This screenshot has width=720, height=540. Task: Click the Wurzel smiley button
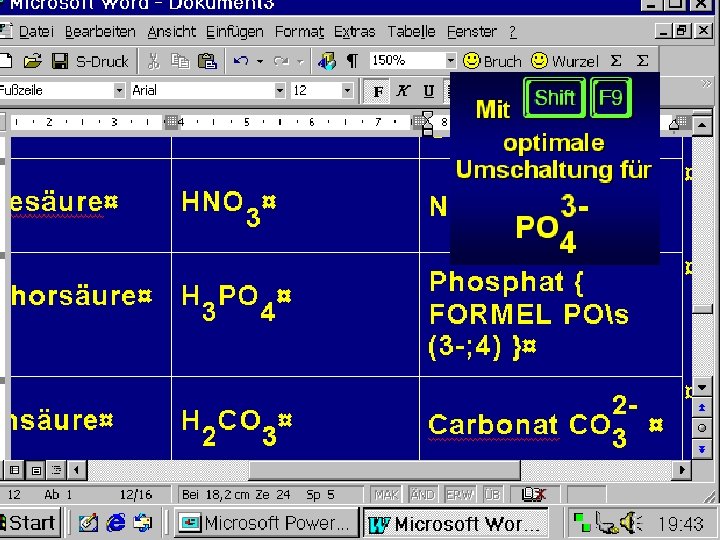pos(565,61)
